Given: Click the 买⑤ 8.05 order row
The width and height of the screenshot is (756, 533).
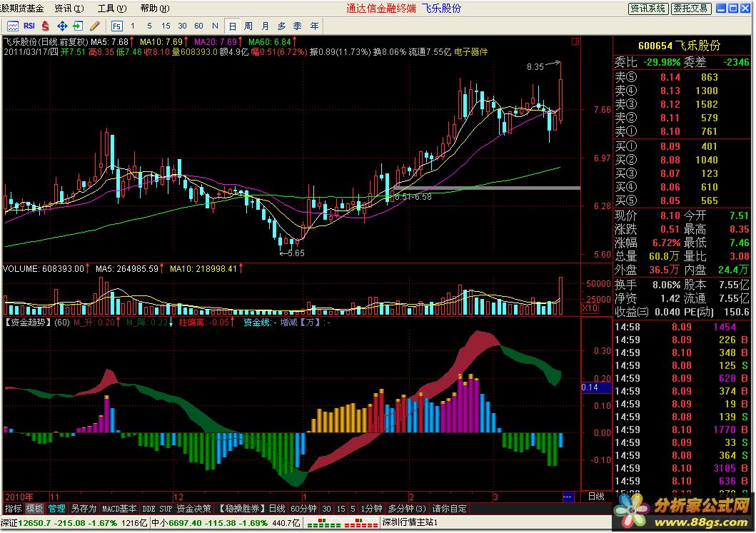Looking at the screenshot, I should [681, 200].
